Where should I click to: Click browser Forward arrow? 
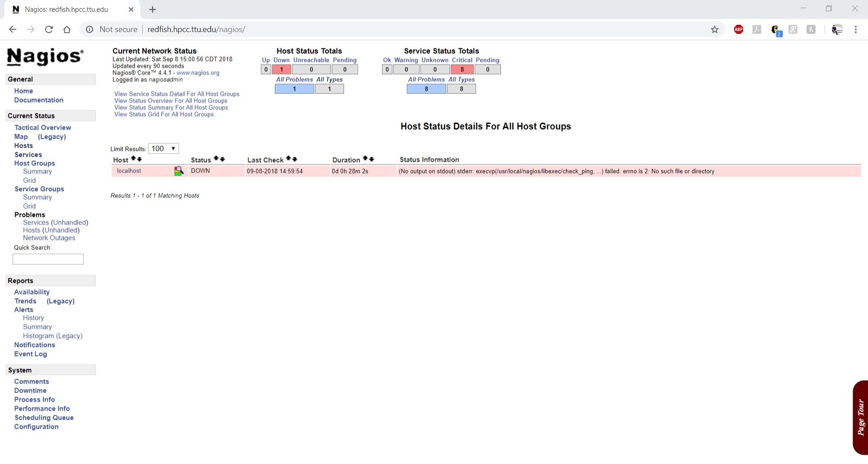31,29
